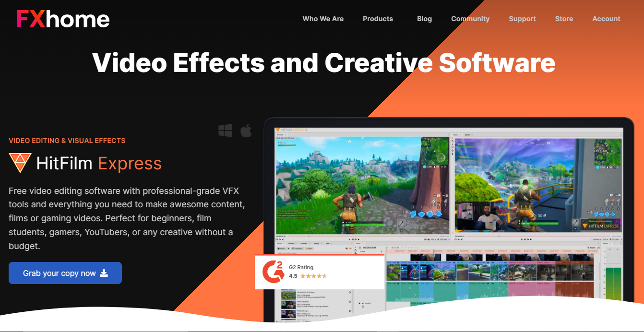Open the Who We Are menu

click(x=323, y=19)
